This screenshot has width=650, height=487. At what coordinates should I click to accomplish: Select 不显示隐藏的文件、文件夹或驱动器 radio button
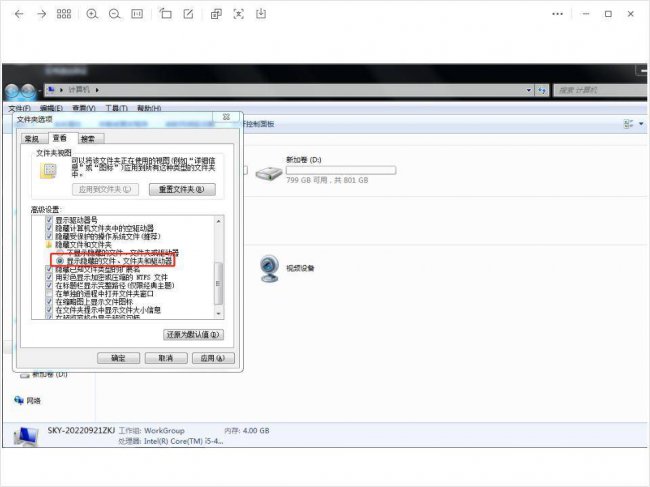60,252
